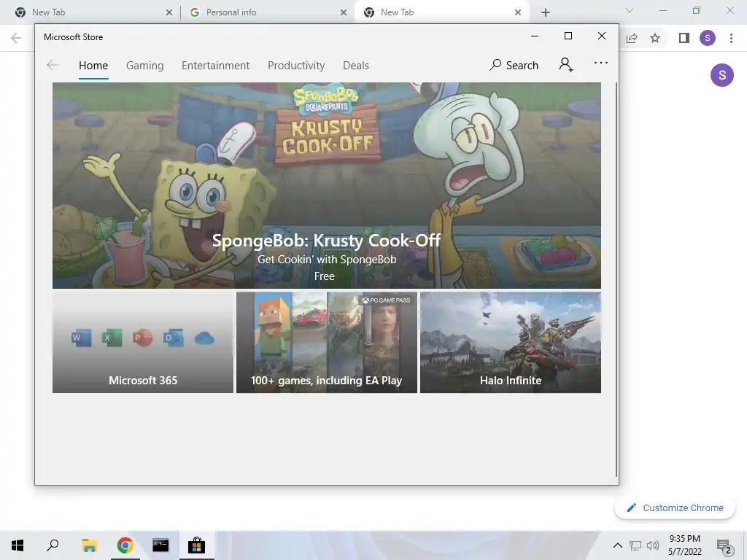Open the SpongeBob: Krusty Cook-Off hero banner
747x560 pixels.
click(327, 185)
